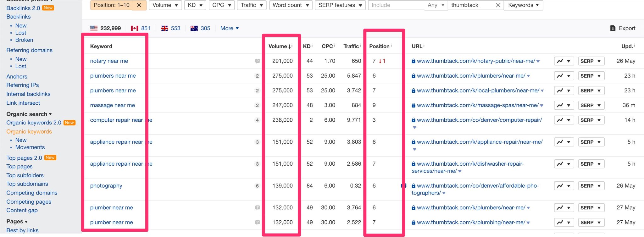This screenshot has width=644, height=237.
Task: Open history chart for notary near me
Action: point(564,61)
